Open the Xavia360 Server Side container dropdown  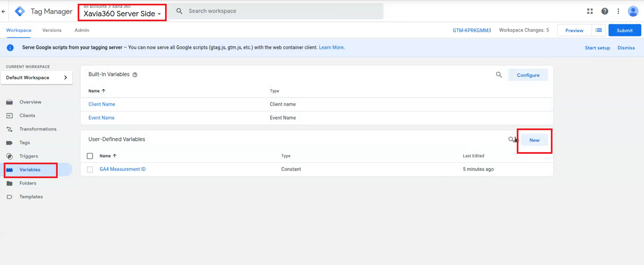[122, 14]
